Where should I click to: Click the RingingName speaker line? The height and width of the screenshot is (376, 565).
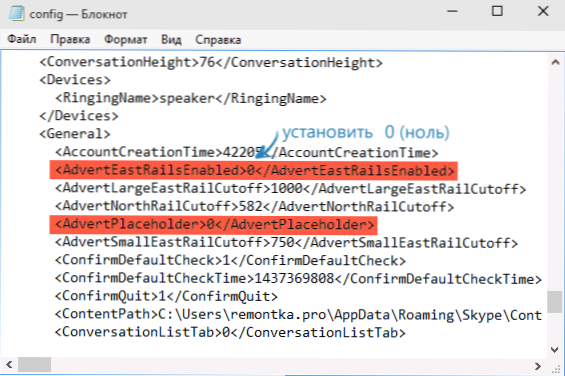point(191,98)
